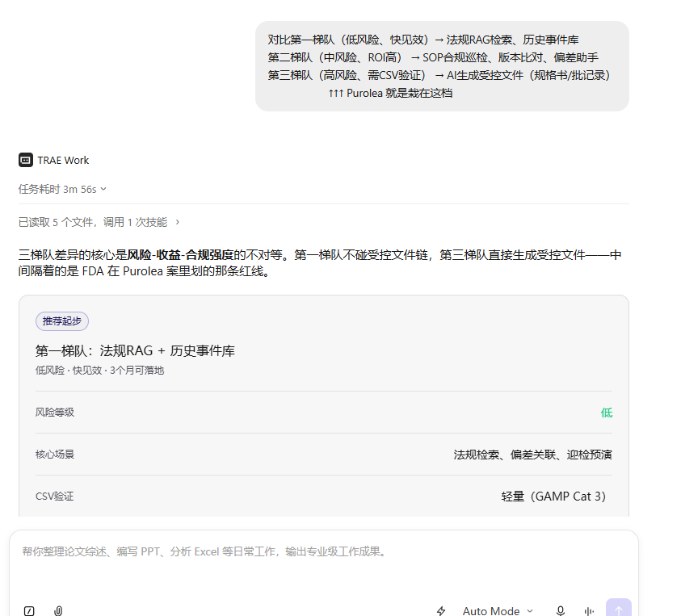The height and width of the screenshot is (616, 681).
Task: Click the TRAE Work name label
Action: point(63,160)
